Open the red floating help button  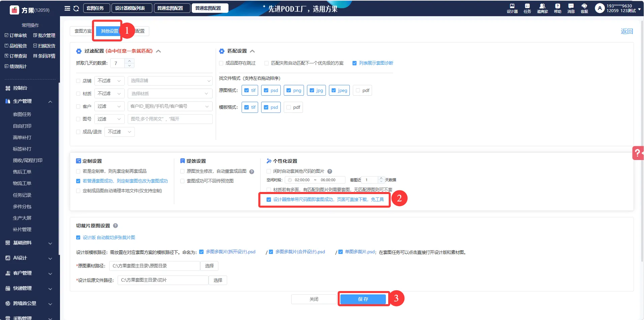(x=638, y=153)
